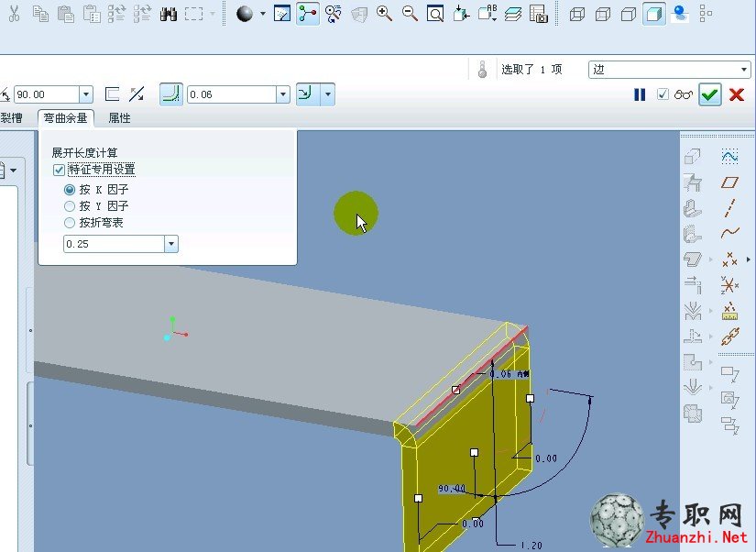Click the datum points tool icon
The width and height of the screenshot is (756, 552).
click(730, 259)
